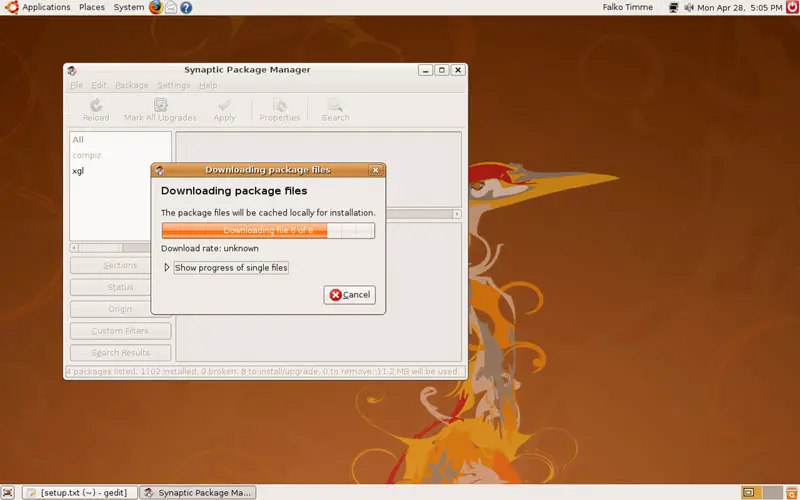Click the Synaptic window menu icon in the title bar
This screenshot has height=500, width=800.
tap(72, 70)
